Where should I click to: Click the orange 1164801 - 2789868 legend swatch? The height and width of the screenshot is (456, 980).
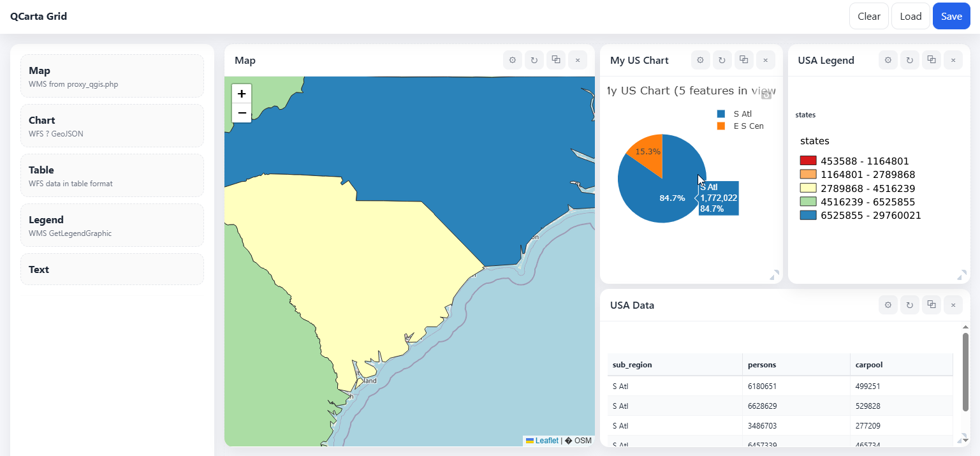tap(808, 174)
